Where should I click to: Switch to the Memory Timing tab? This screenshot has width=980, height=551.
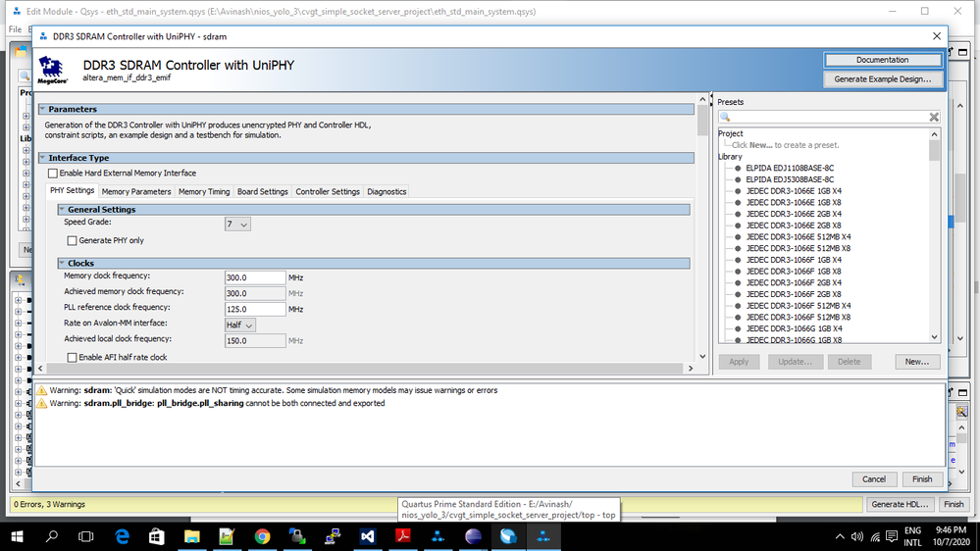pyautogui.click(x=204, y=192)
